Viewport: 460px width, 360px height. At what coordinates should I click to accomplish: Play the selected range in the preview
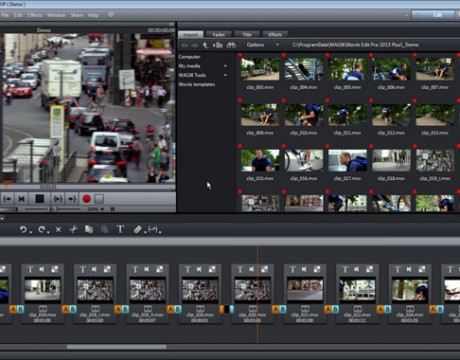tap(58, 199)
